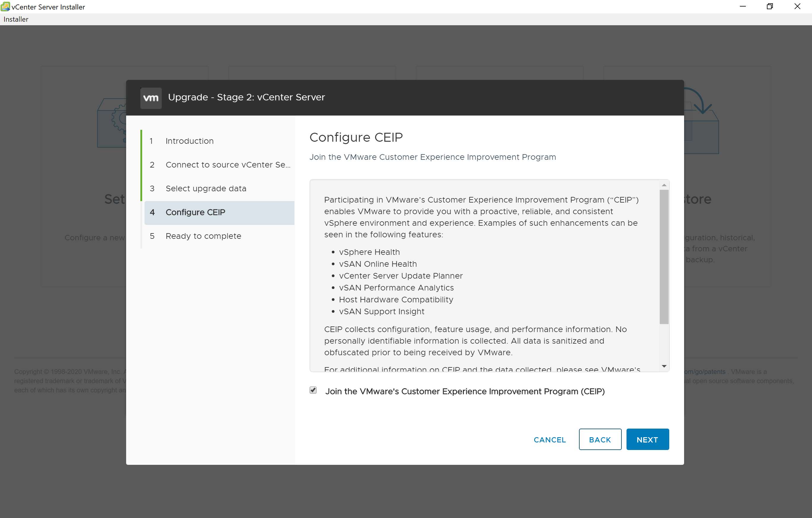
Task: Select CANCEL to abort installation
Action: pyautogui.click(x=549, y=439)
